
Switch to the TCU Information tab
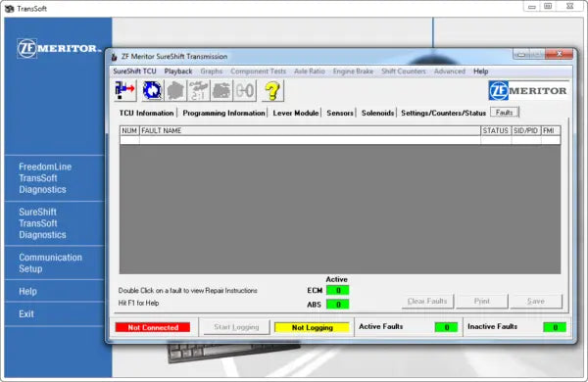[x=146, y=113]
